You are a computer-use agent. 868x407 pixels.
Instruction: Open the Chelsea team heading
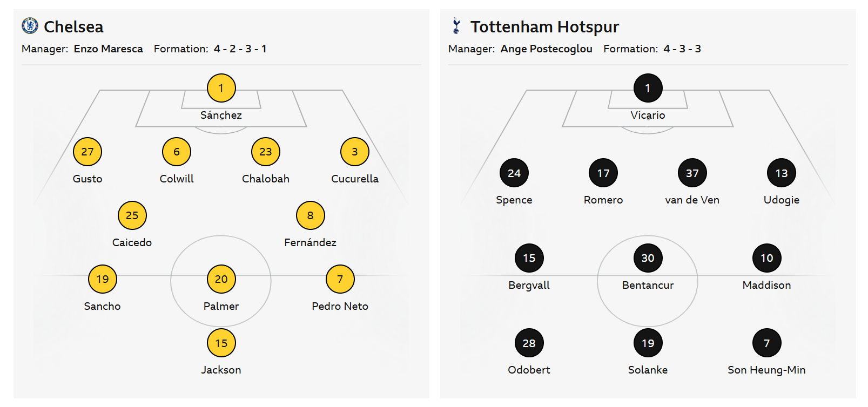(73, 26)
